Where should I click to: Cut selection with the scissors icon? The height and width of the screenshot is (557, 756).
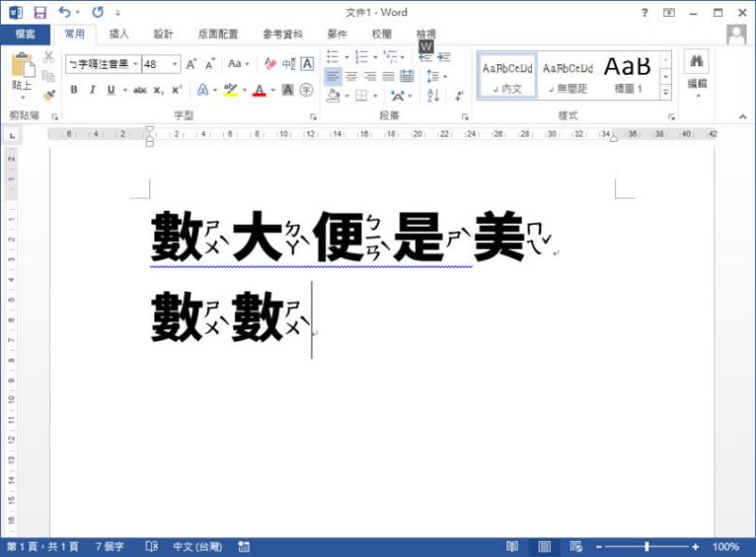pyautogui.click(x=48, y=57)
